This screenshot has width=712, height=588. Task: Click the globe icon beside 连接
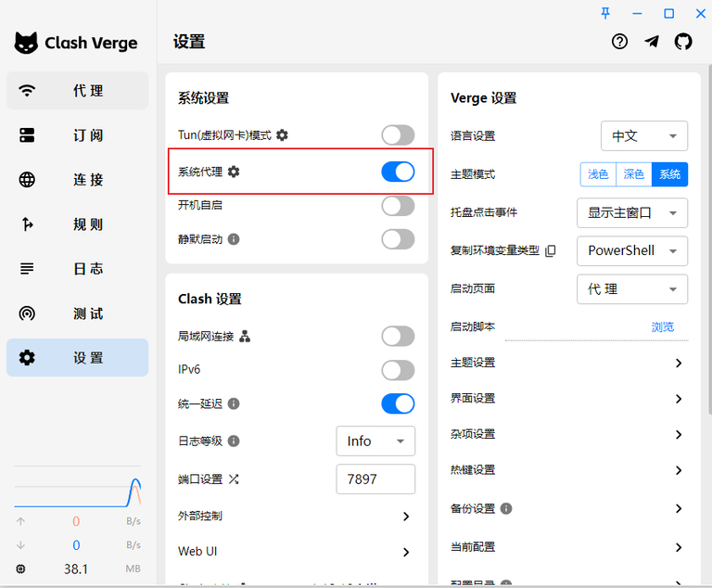tap(27, 180)
